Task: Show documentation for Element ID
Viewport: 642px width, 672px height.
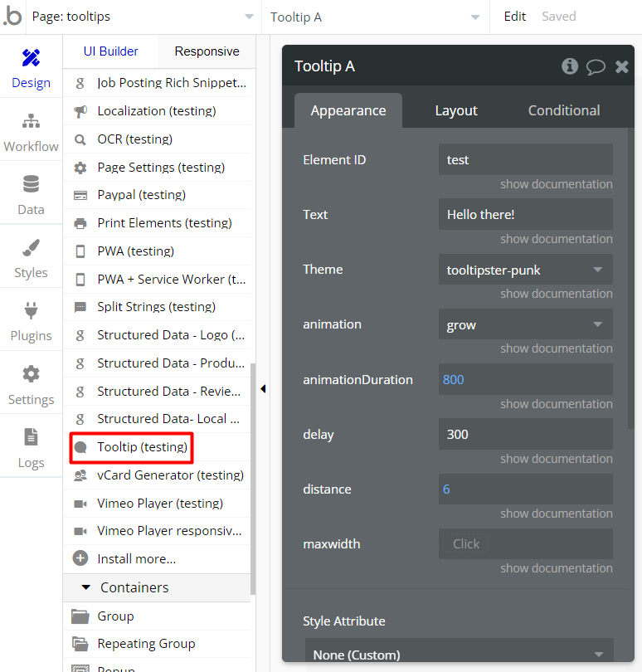Action: pyautogui.click(x=557, y=184)
